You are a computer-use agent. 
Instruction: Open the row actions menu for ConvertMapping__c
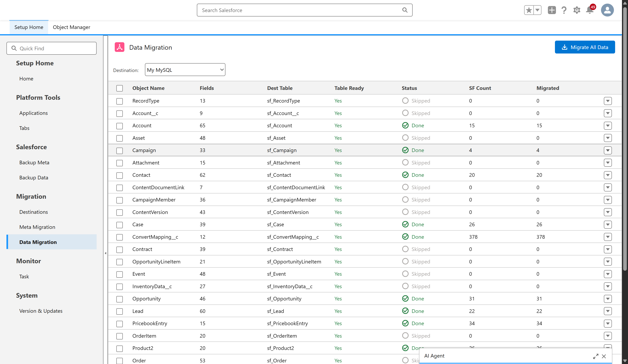click(608, 237)
